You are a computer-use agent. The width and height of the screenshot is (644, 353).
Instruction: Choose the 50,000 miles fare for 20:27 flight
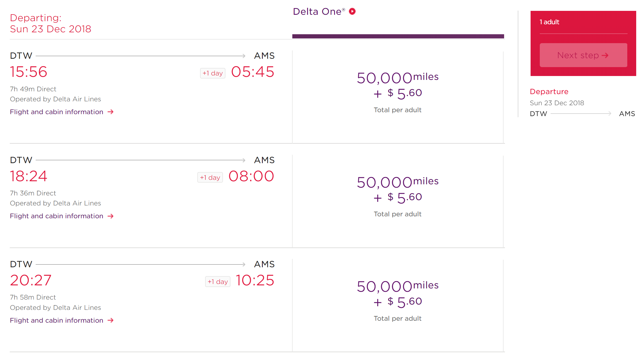(397, 301)
